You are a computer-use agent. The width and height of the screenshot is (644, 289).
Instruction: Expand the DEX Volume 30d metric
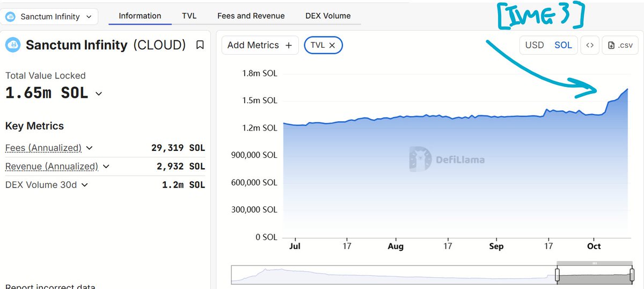tap(84, 185)
